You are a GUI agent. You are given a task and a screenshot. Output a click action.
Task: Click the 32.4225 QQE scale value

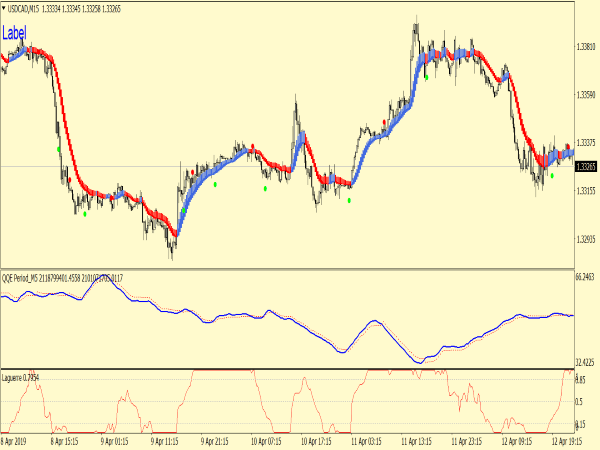(585, 362)
